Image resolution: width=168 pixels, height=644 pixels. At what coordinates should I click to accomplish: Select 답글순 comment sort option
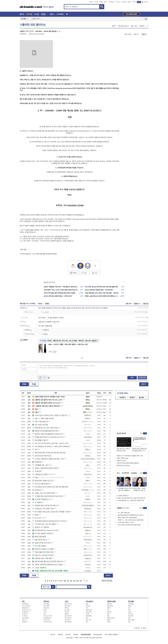47,304
